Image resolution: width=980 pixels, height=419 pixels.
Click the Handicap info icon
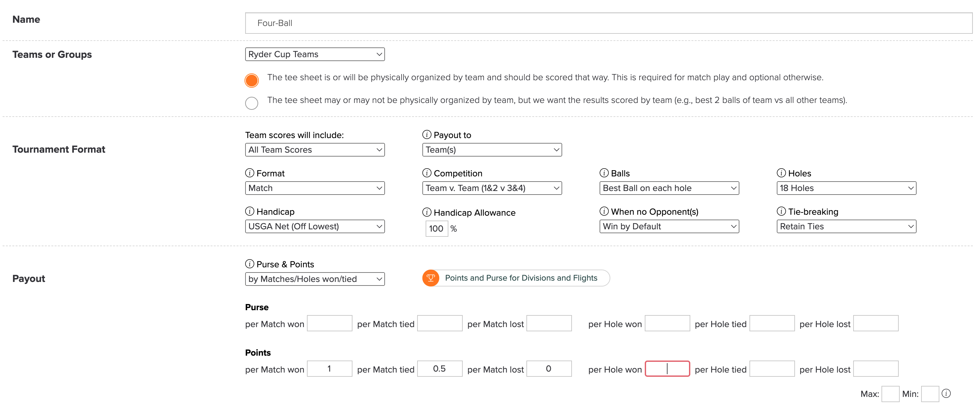[x=250, y=211]
